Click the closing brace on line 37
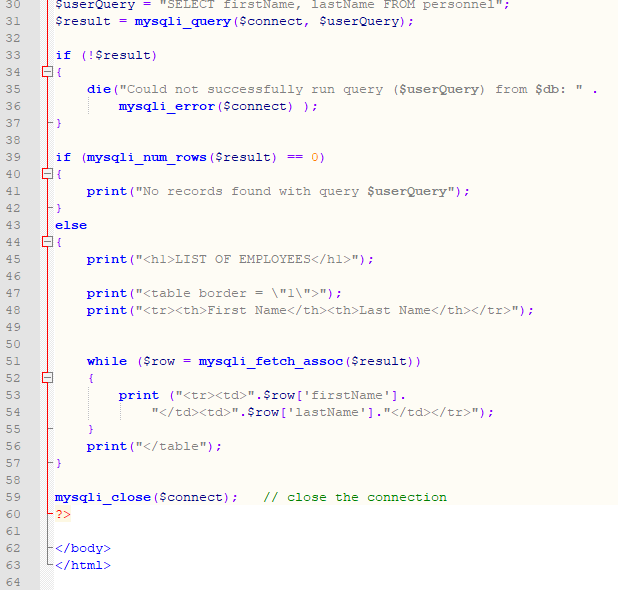 [x=59, y=123]
